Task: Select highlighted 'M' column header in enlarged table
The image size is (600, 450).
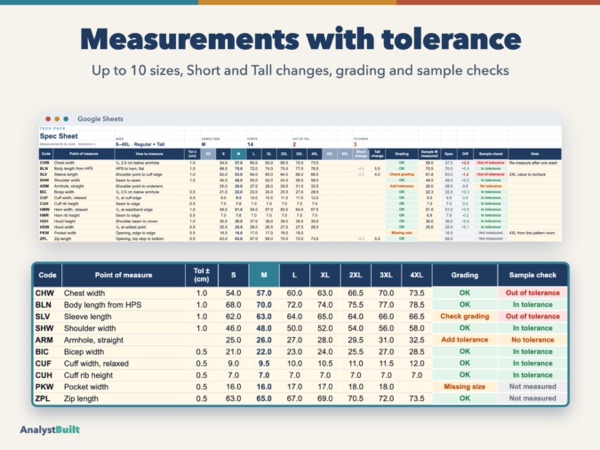Action: pyautogui.click(x=264, y=275)
